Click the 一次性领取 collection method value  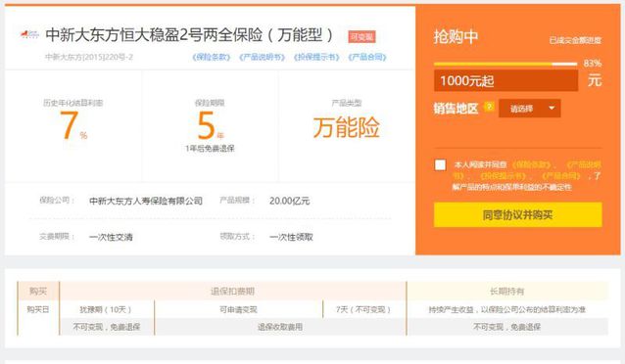pos(291,238)
